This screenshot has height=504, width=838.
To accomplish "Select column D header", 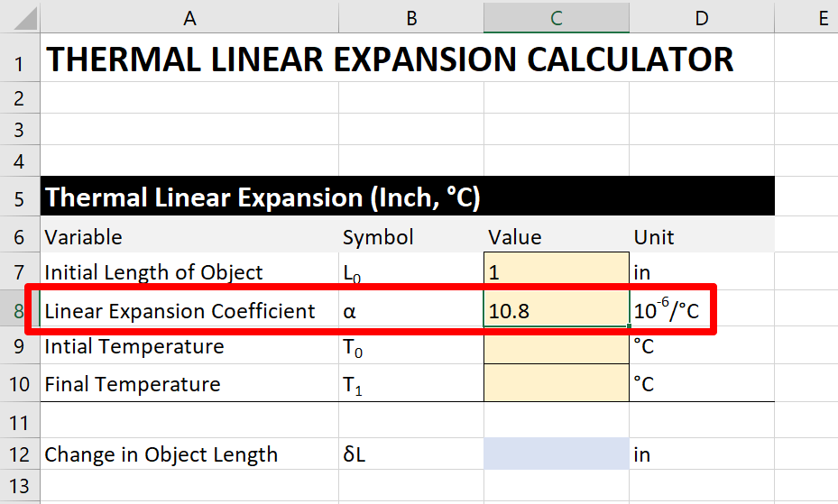I will click(x=702, y=18).
